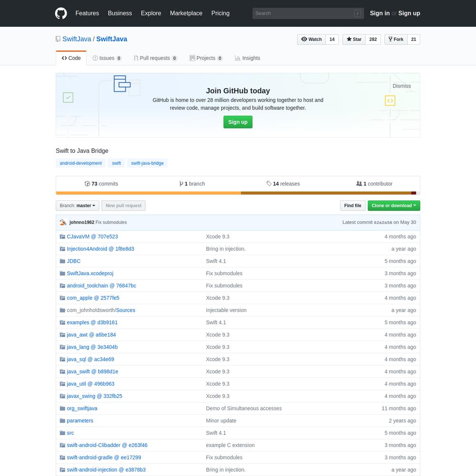The width and height of the screenshot is (476, 476).
Task: Click the submodule icon beside java_sql
Action: 62,359
